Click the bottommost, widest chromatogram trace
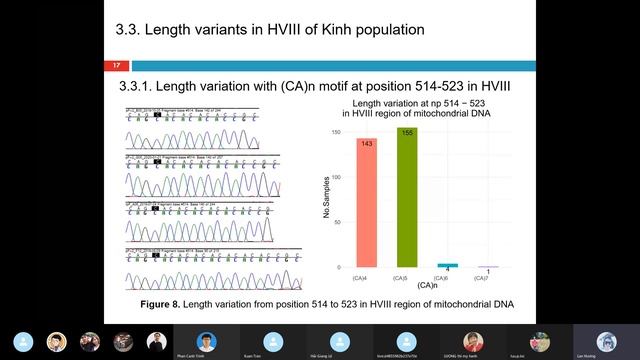The width and height of the screenshot is (640, 360). click(214, 269)
